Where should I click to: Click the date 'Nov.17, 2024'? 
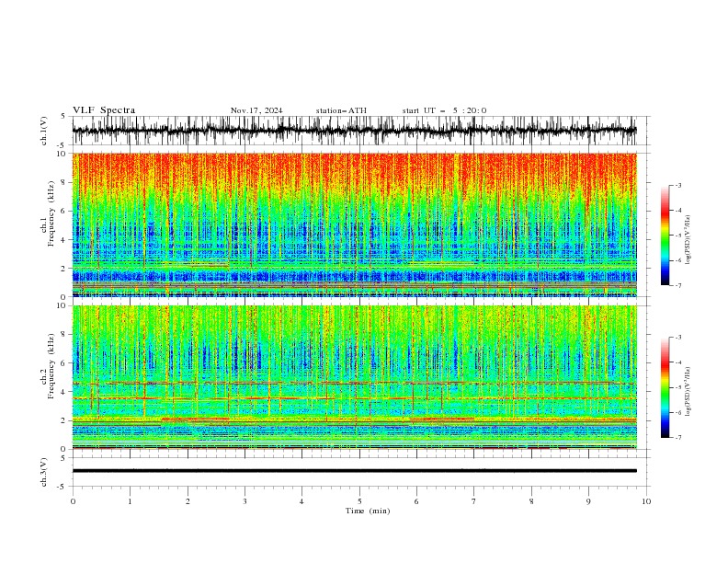tap(256, 110)
